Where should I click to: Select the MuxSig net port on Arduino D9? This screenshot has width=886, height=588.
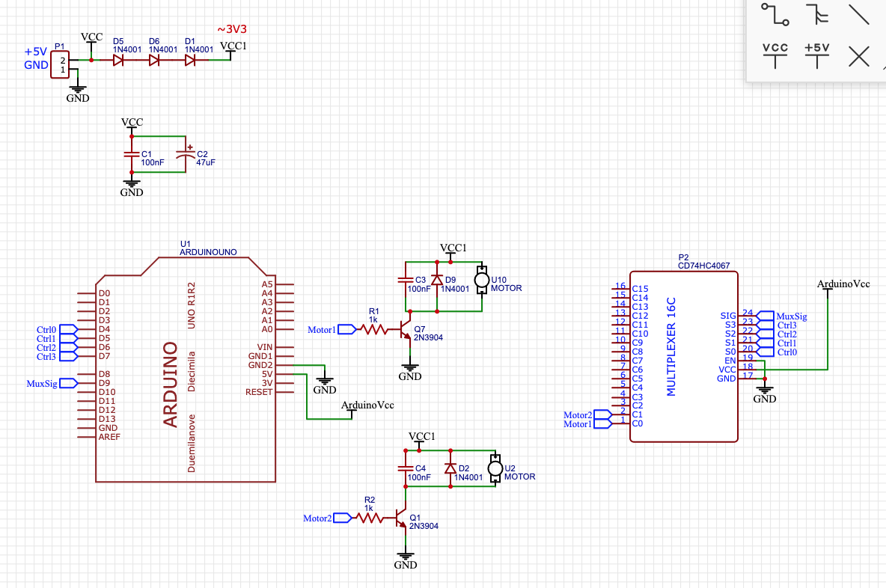[68, 383]
